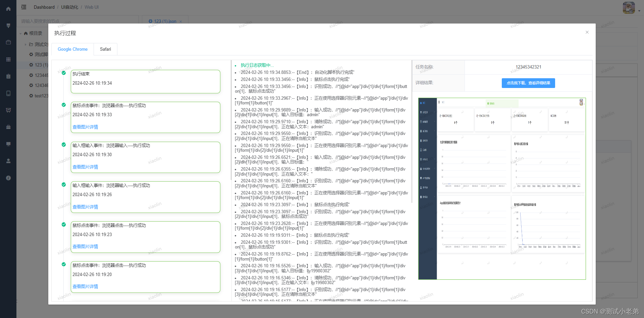Open the mobile device section in sidebar

pos(8,93)
